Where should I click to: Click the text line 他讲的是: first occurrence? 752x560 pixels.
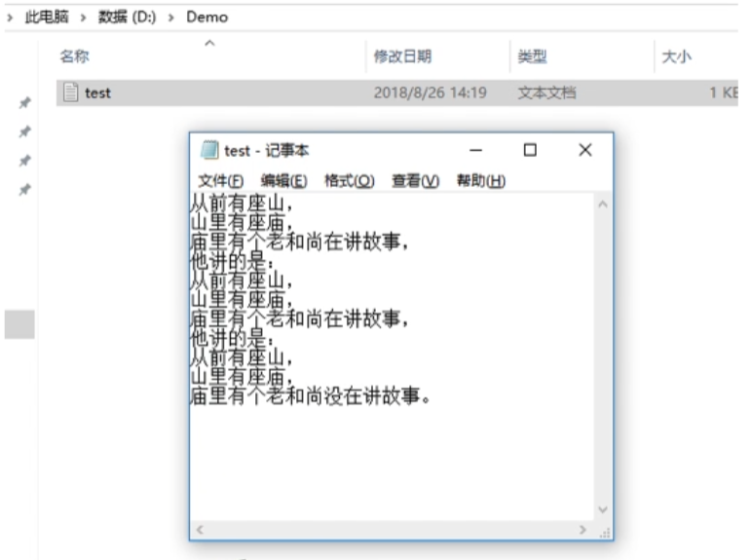pyautogui.click(x=233, y=261)
